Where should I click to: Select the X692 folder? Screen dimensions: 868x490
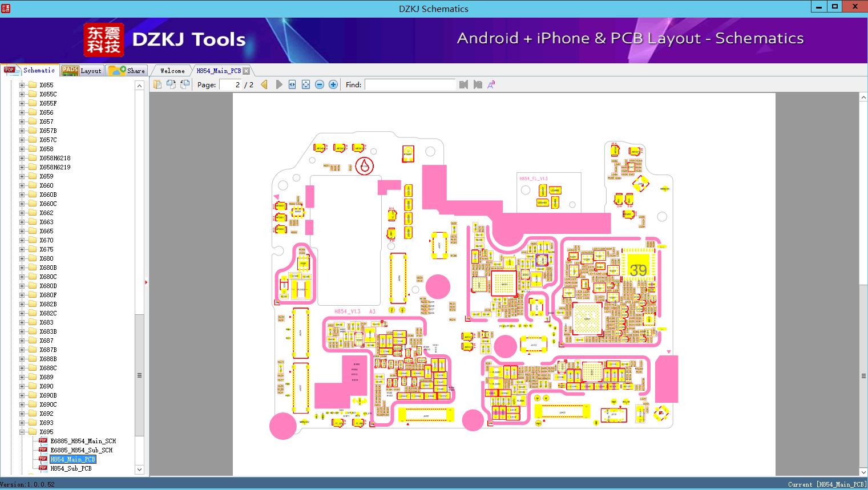(46, 414)
